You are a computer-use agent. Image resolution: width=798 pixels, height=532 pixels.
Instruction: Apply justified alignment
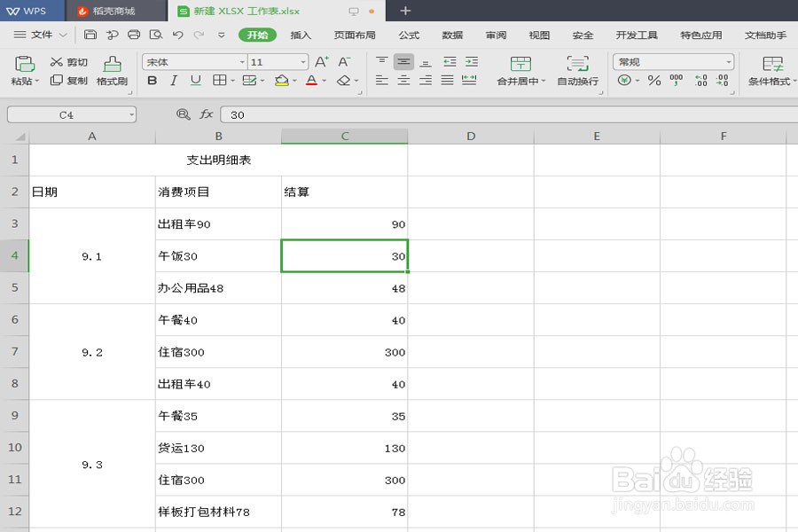point(448,80)
